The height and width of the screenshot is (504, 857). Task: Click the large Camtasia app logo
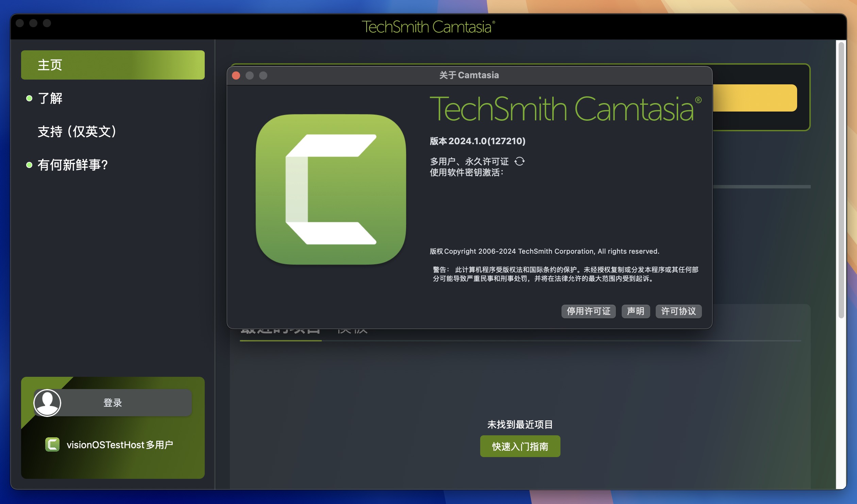(x=331, y=189)
